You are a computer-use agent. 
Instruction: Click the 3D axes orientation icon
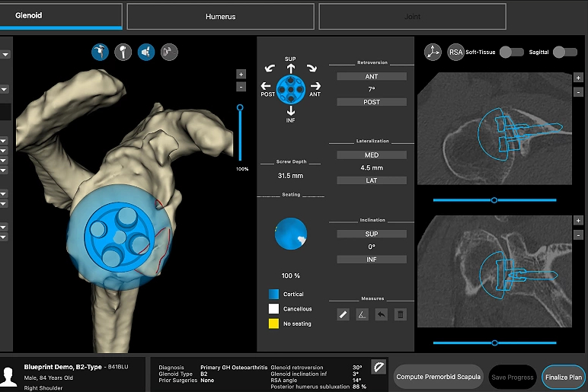[433, 52]
